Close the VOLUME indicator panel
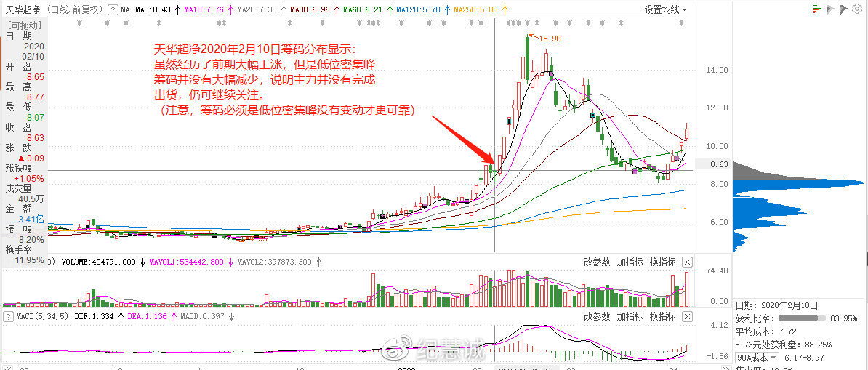Screen dimensions: 868x370 tap(687, 262)
